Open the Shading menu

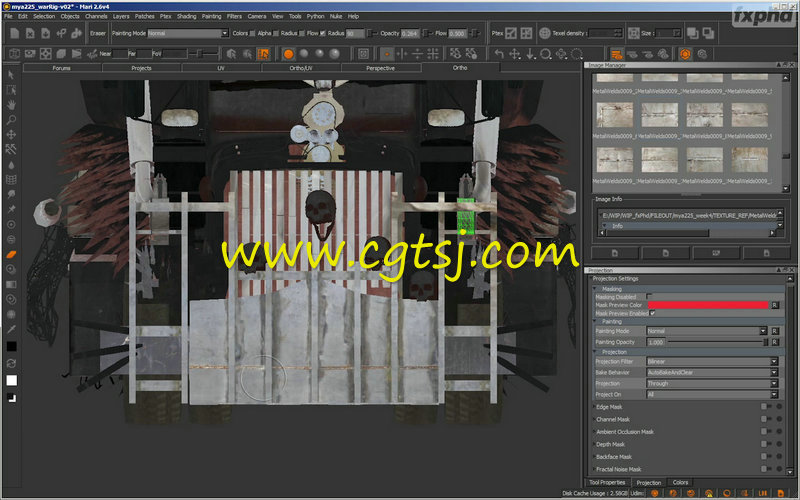[187, 16]
